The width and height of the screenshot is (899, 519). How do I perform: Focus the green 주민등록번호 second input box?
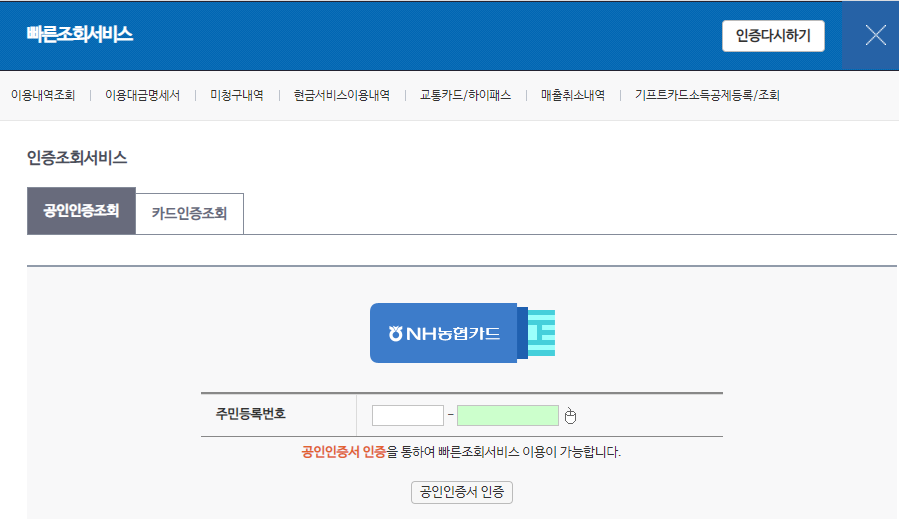[x=508, y=415]
